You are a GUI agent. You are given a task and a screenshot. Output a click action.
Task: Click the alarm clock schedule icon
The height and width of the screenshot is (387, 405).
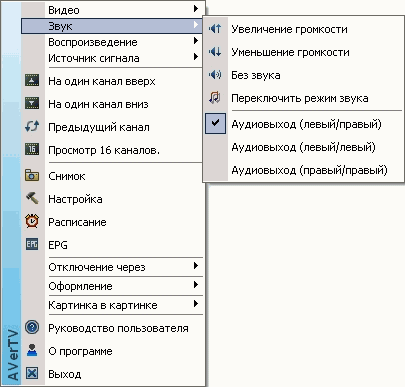click(32, 221)
